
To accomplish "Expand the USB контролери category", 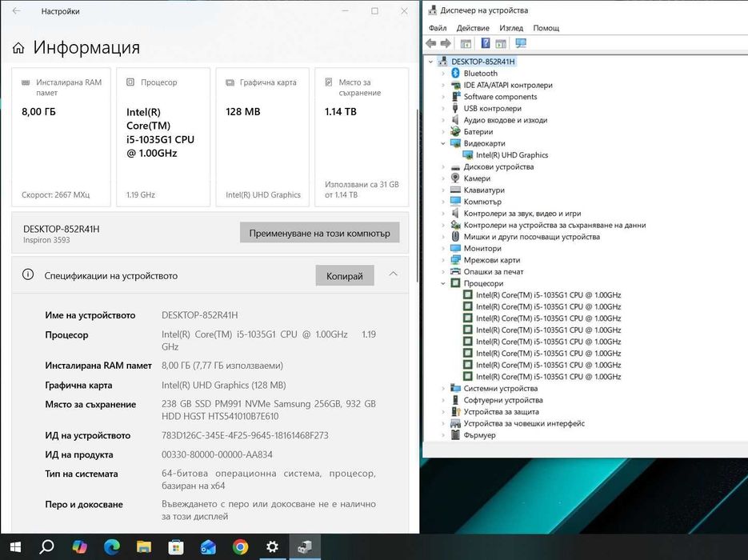I will point(442,108).
